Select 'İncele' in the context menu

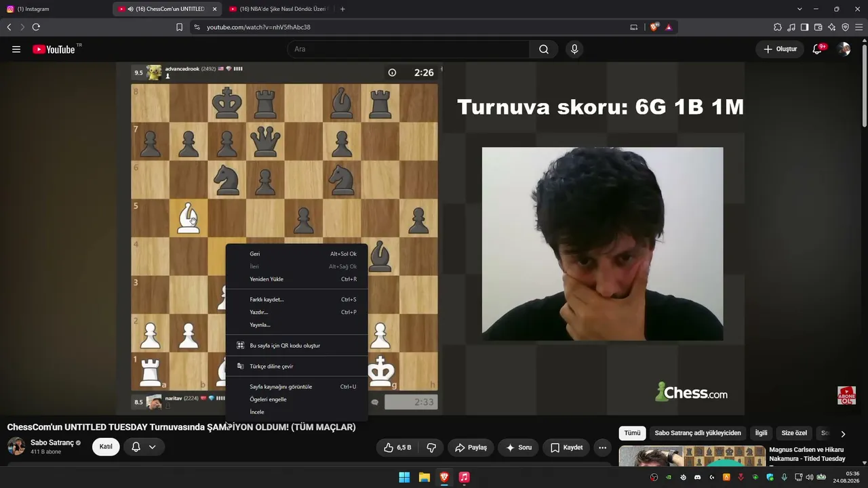pyautogui.click(x=296, y=412)
